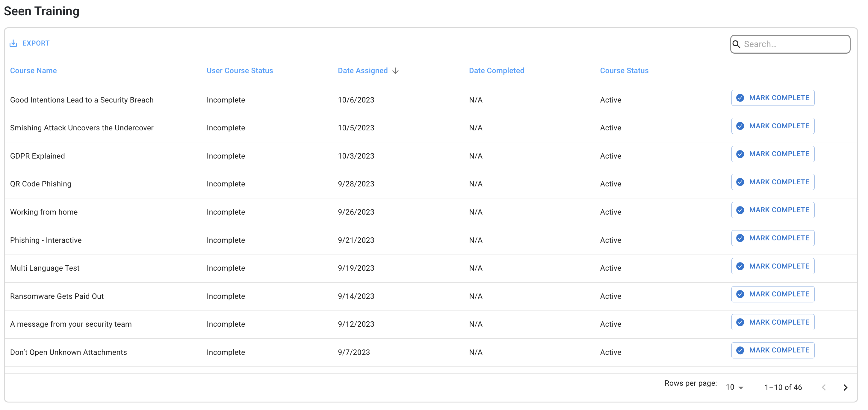Click the date 9/7/2023
868x410 pixels.
(x=354, y=352)
